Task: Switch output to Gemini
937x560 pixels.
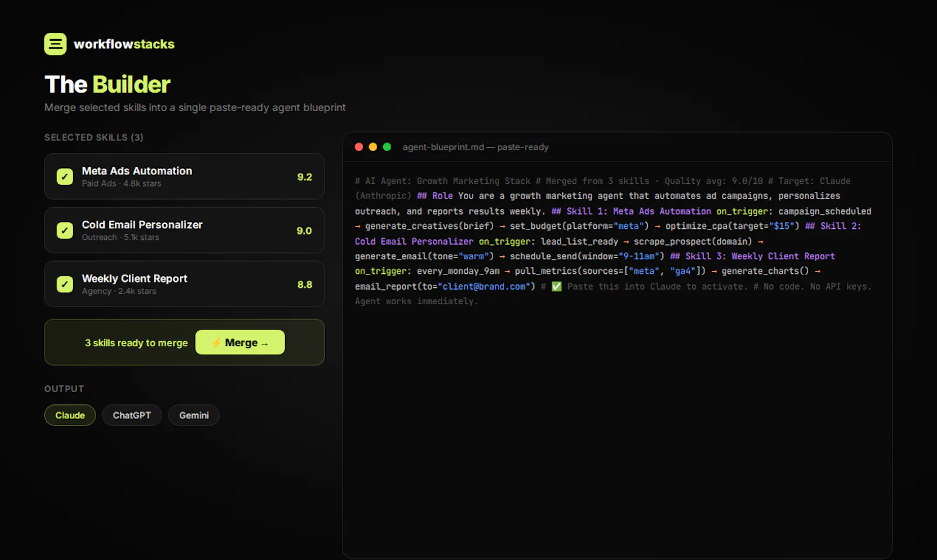Action: click(194, 415)
